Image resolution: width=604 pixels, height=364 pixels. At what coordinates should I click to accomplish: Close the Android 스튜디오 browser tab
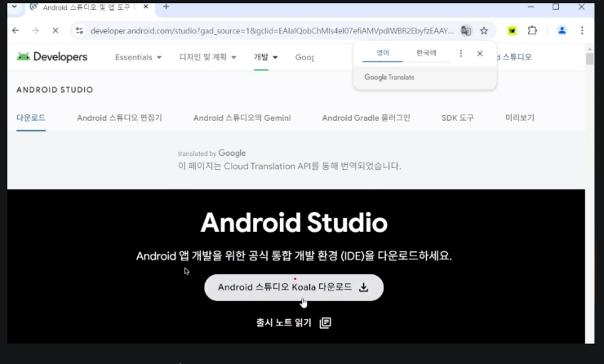(x=145, y=7)
